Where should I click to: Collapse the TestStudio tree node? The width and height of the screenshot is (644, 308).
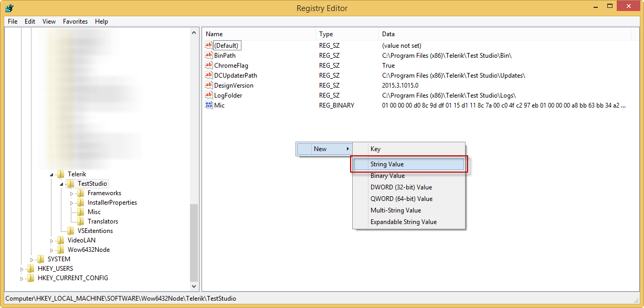click(x=62, y=184)
